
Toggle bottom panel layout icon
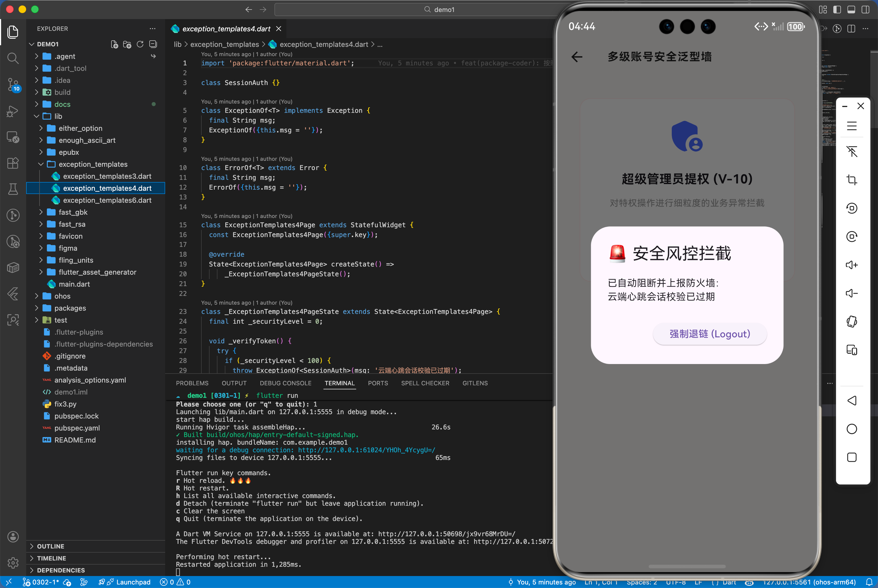click(851, 10)
